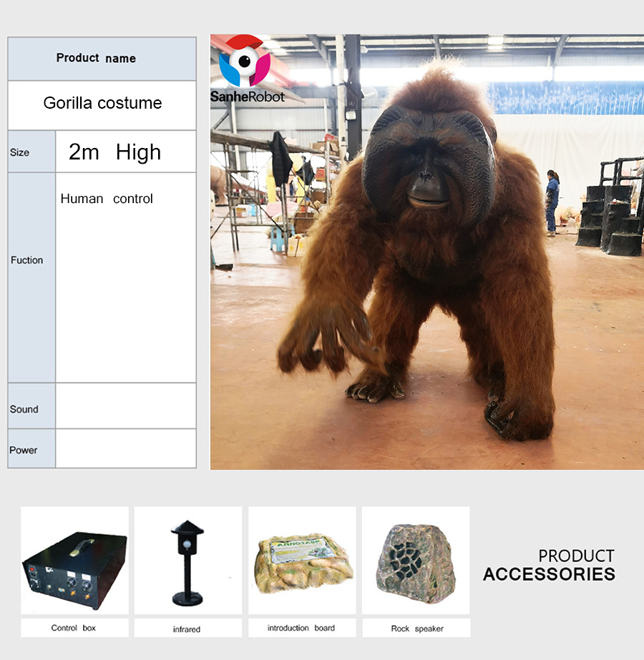Click the "2m High" size value
This screenshot has width=644, height=660.
pyautogui.click(x=114, y=152)
